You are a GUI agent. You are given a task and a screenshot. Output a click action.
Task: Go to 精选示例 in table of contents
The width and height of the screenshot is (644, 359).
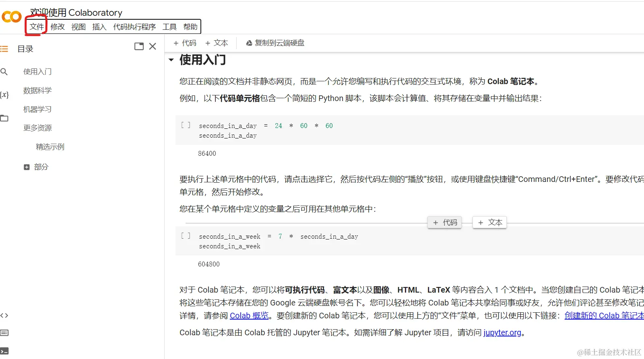coord(50,147)
